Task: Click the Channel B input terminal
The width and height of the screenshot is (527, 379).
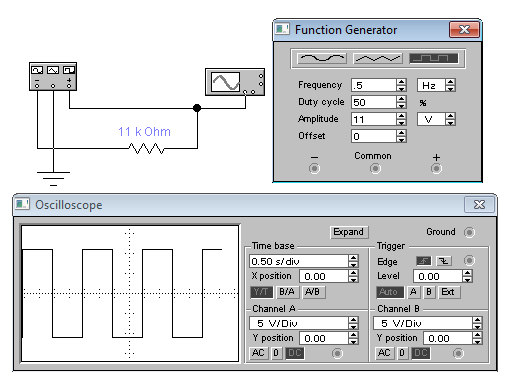Action: pos(458,353)
